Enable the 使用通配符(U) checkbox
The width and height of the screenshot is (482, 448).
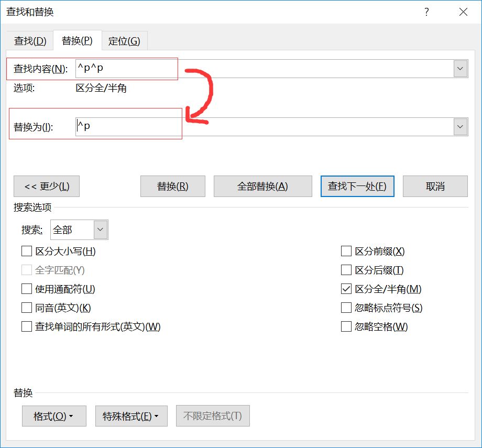tap(27, 289)
